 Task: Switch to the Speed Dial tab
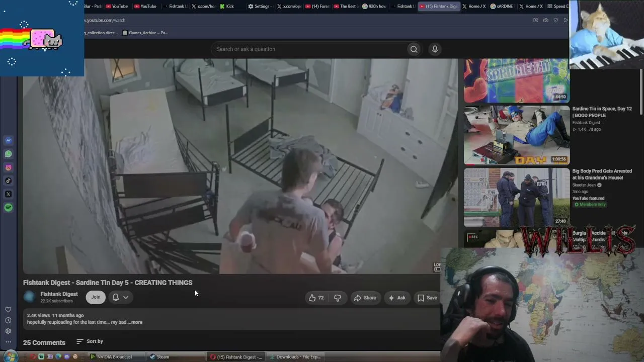coord(557,7)
